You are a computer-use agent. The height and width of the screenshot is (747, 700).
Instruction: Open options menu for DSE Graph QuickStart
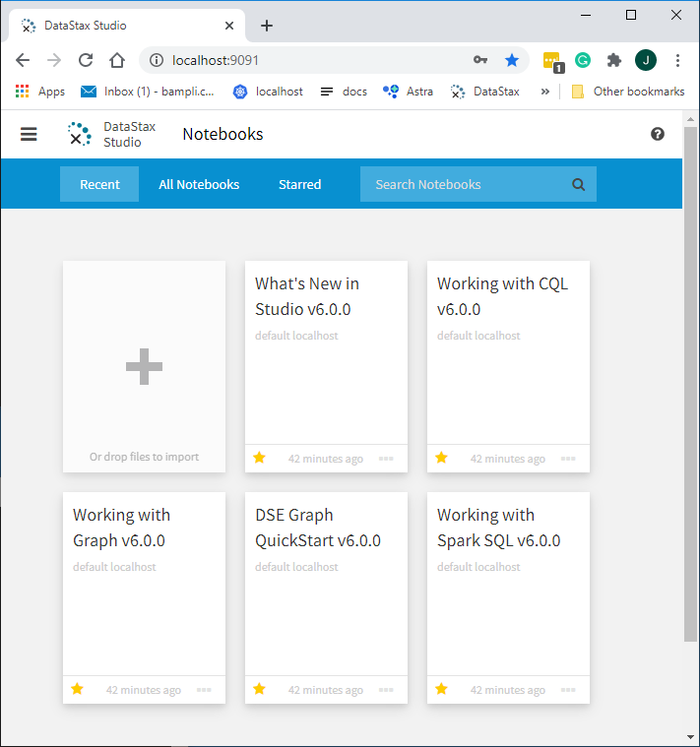pyautogui.click(x=386, y=690)
